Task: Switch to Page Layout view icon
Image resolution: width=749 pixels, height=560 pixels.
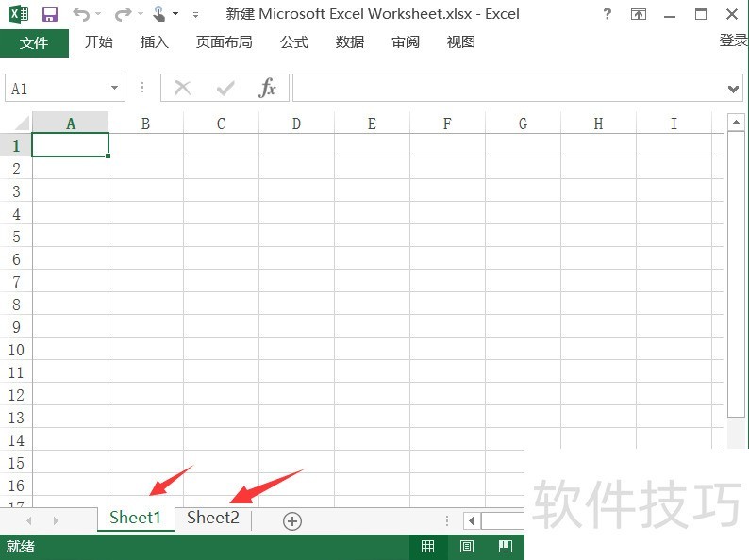Action: 467,546
